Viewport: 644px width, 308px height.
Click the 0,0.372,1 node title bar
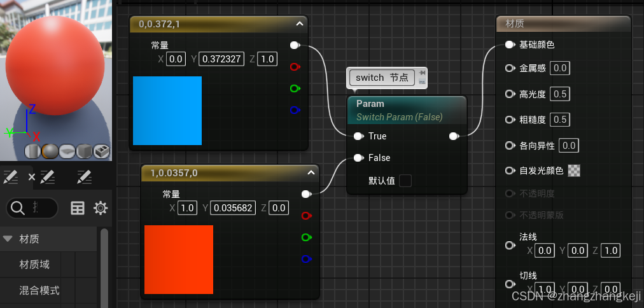[219, 24]
